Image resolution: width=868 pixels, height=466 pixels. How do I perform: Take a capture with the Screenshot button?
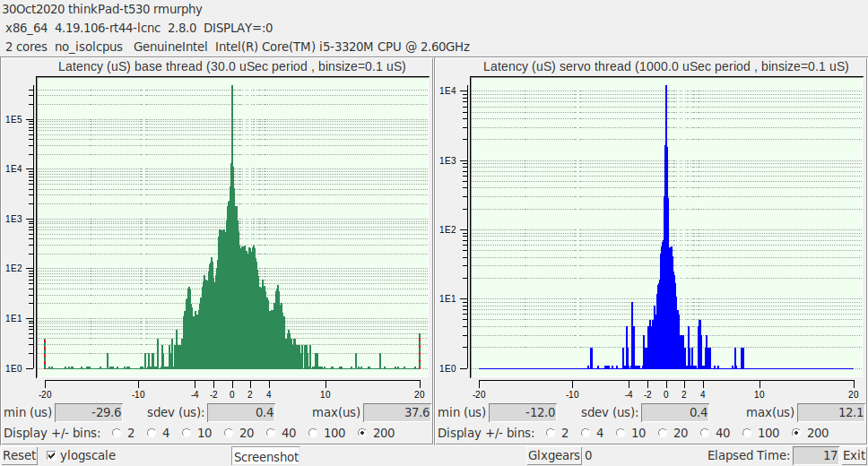click(265, 457)
